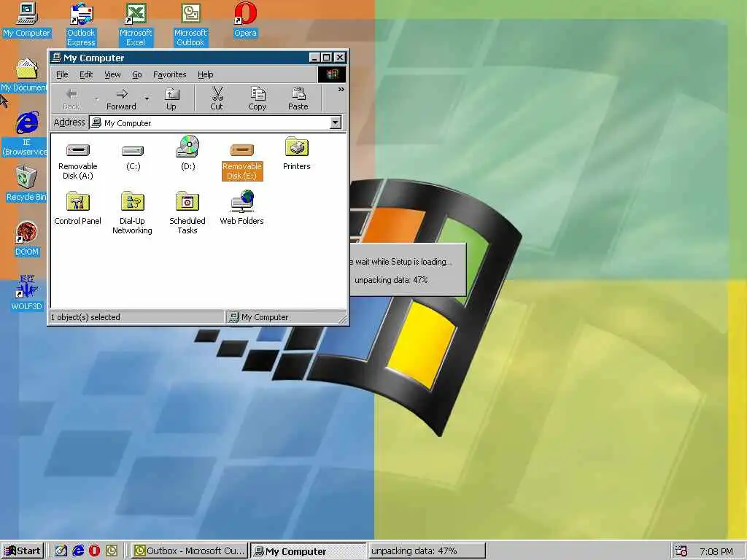
Task: Open the Start menu
Action: (23, 551)
